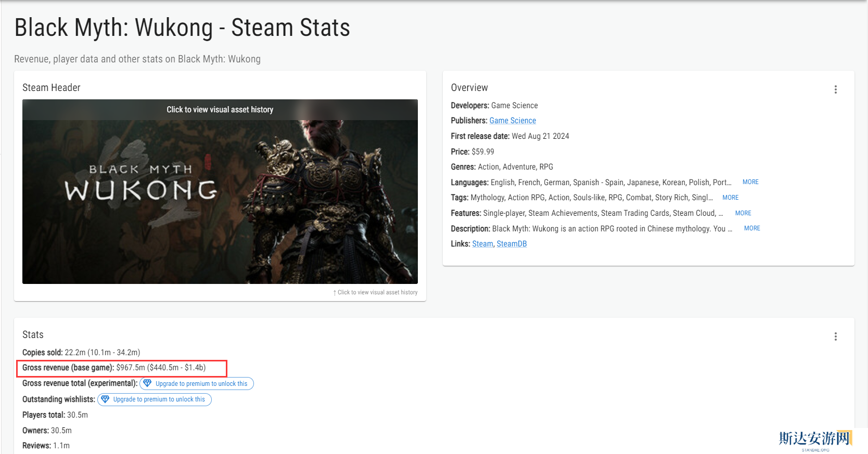The image size is (868, 454).
Task: Click the Copies sold stat line
Action: coord(81,353)
